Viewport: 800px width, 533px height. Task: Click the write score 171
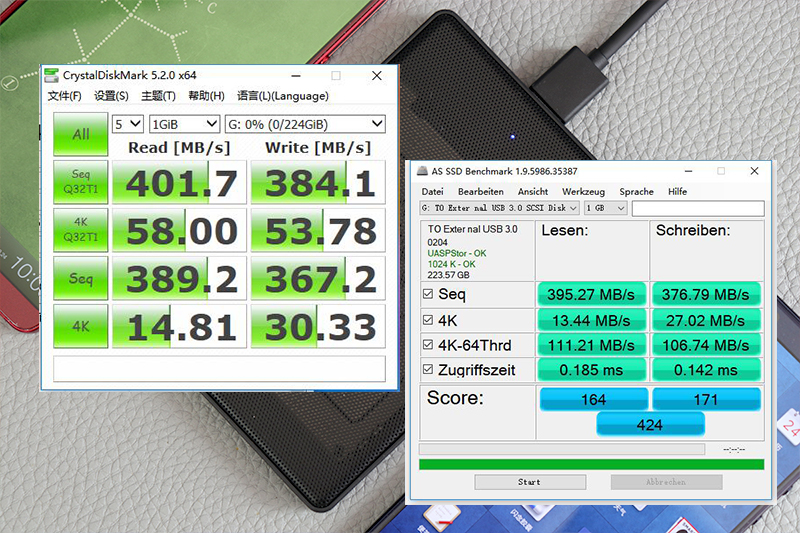(x=706, y=399)
